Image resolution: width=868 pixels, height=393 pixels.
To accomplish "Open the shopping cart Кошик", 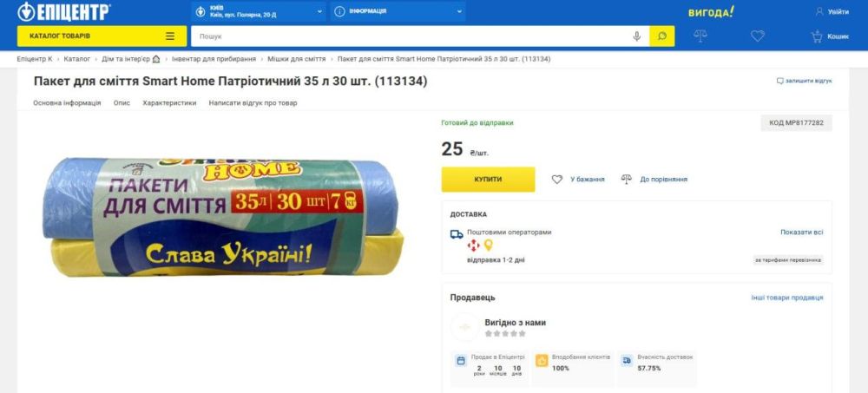I will pyautogui.click(x=829, y=36).
